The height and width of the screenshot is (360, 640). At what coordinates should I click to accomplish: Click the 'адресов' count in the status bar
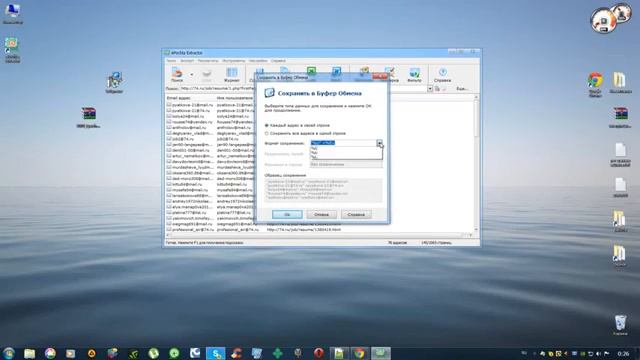(x=397, y=242)
